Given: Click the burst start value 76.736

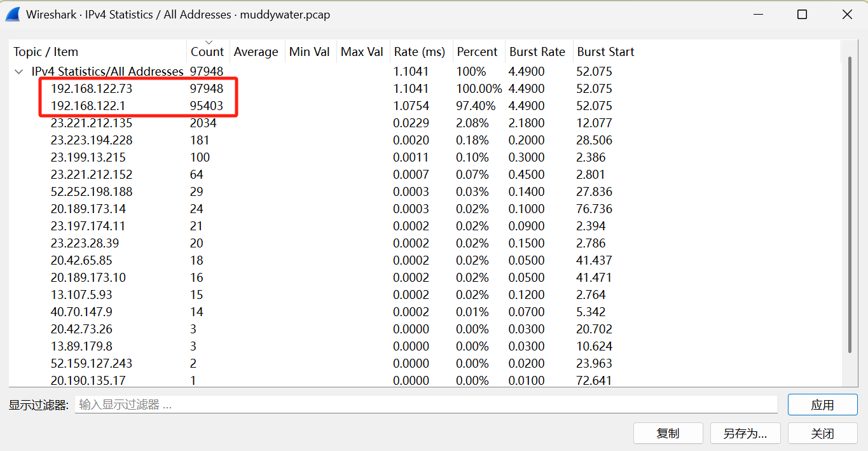Looking at the screenshot, I should coord(595,209).
